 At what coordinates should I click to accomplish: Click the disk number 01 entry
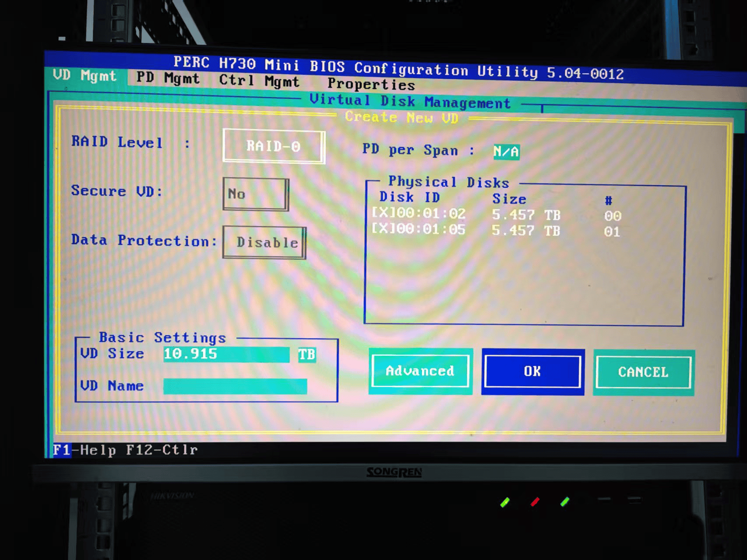tap(612, 232)
